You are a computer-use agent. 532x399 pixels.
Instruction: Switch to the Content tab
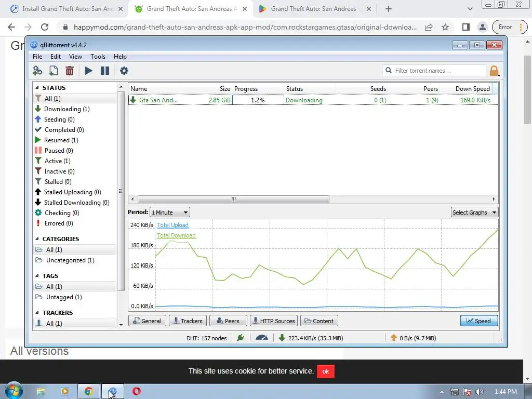[x=319, y=321]
